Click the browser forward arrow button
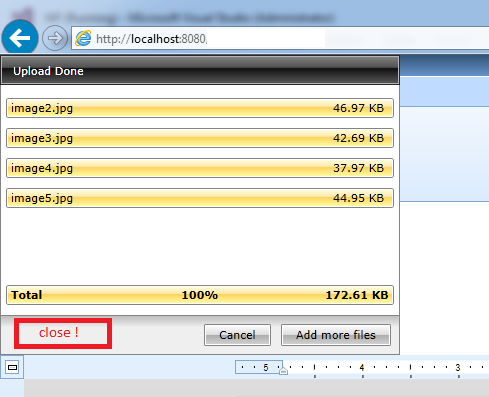 click(55, 38)
